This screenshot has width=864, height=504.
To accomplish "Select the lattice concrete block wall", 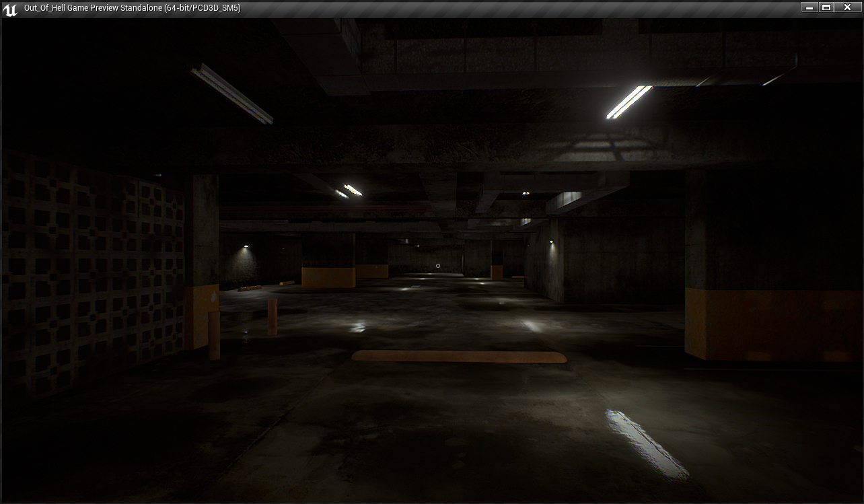I will pyautogui.click(x=94, y=269).
